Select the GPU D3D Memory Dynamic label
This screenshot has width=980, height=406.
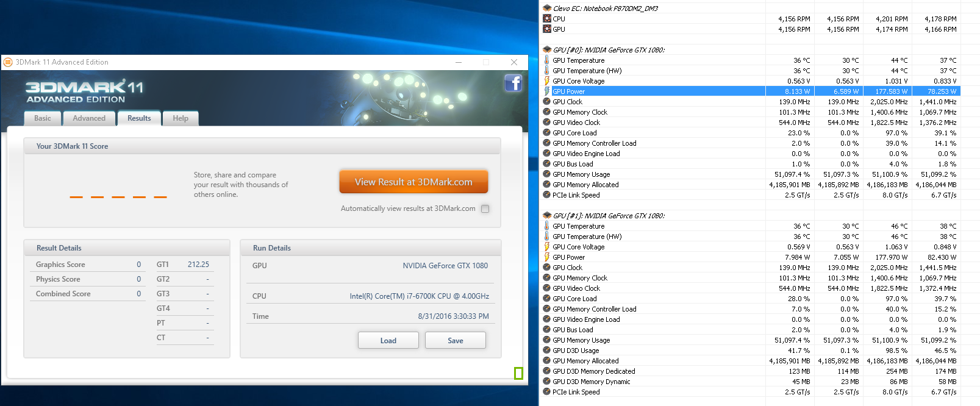click(x=592, y=382)
